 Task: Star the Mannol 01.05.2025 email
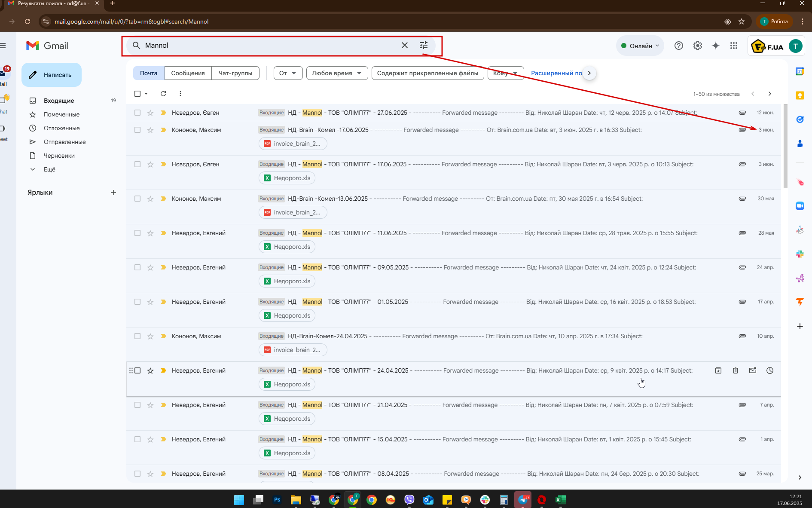[x=150, y=302]
